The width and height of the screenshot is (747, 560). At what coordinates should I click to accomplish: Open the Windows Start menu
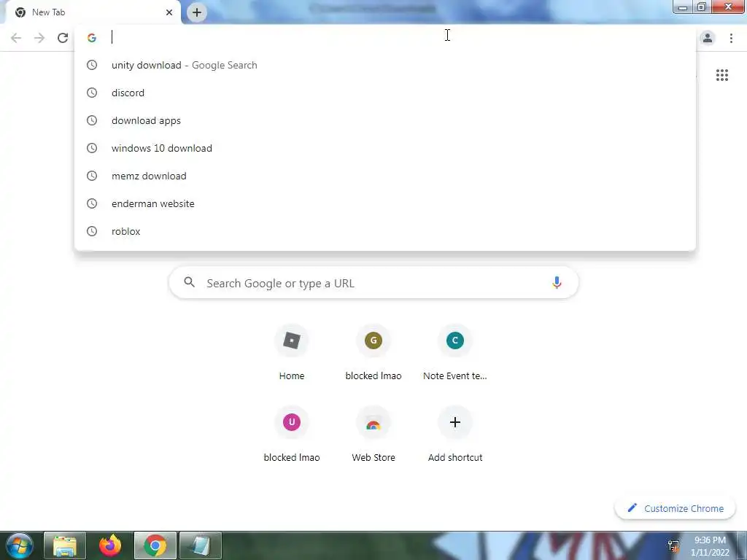coord(20,545)
